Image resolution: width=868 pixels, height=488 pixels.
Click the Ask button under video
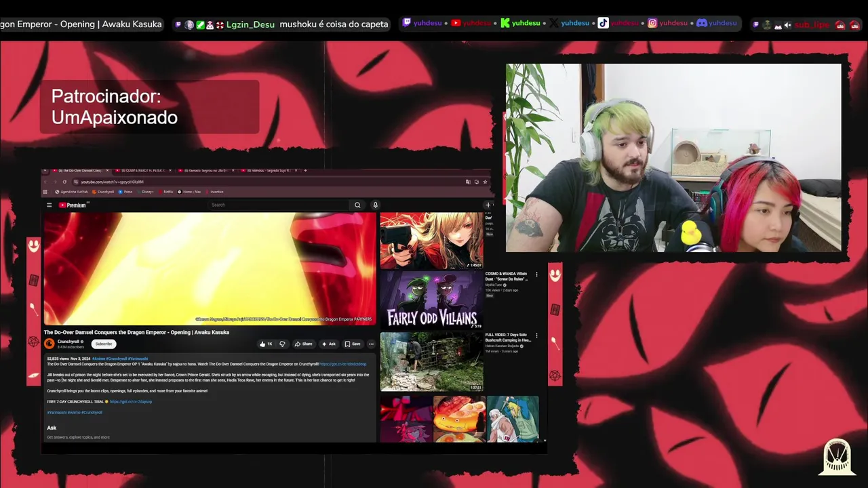coord(329,344)
